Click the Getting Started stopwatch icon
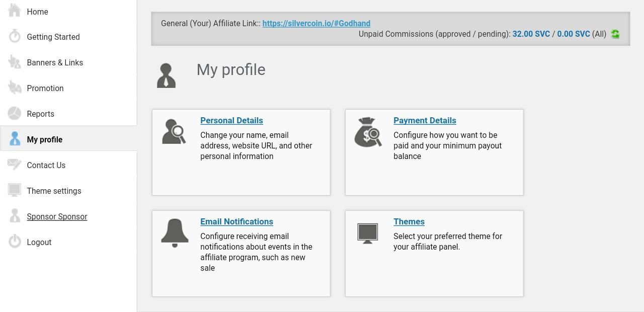This screenshot has width=644, height=312. point(15,37)
